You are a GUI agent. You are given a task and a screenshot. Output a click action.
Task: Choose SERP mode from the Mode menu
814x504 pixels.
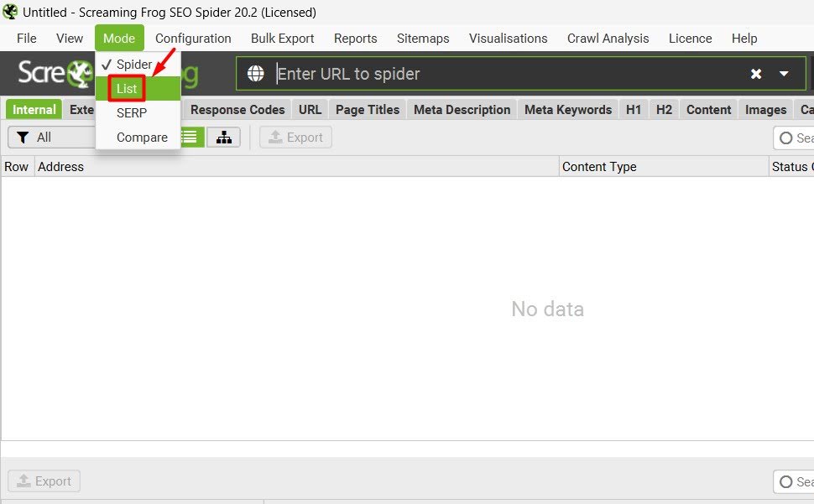138,113
